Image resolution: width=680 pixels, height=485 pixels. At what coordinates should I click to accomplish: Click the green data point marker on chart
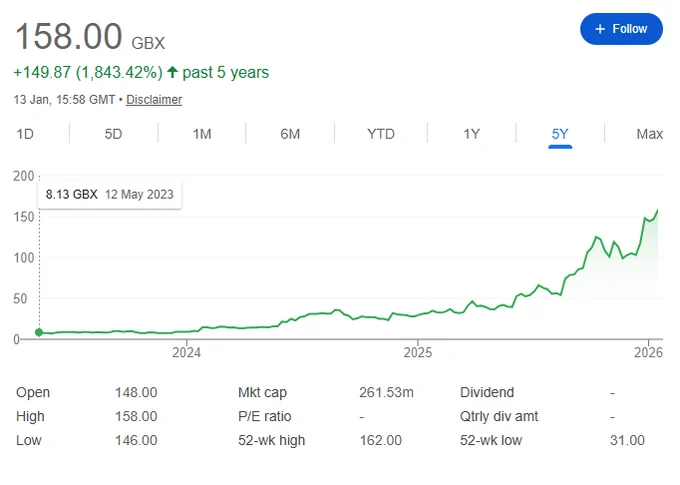click(39, 332)
